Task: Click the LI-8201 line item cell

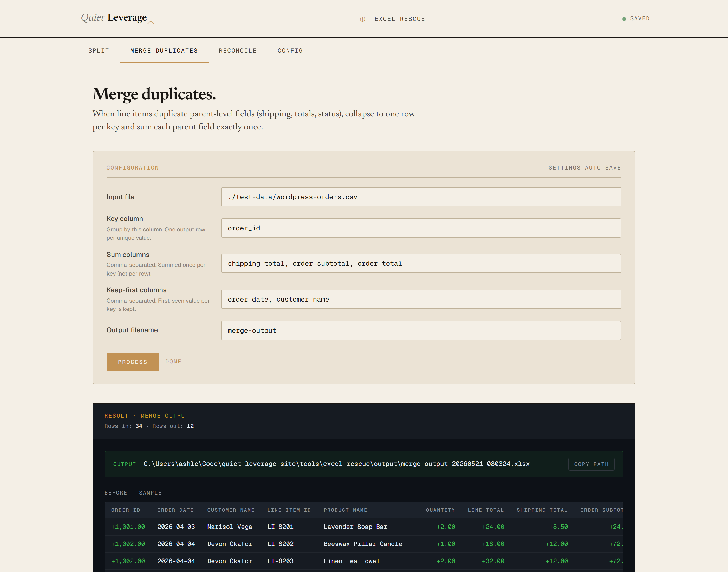Action: 280,527
